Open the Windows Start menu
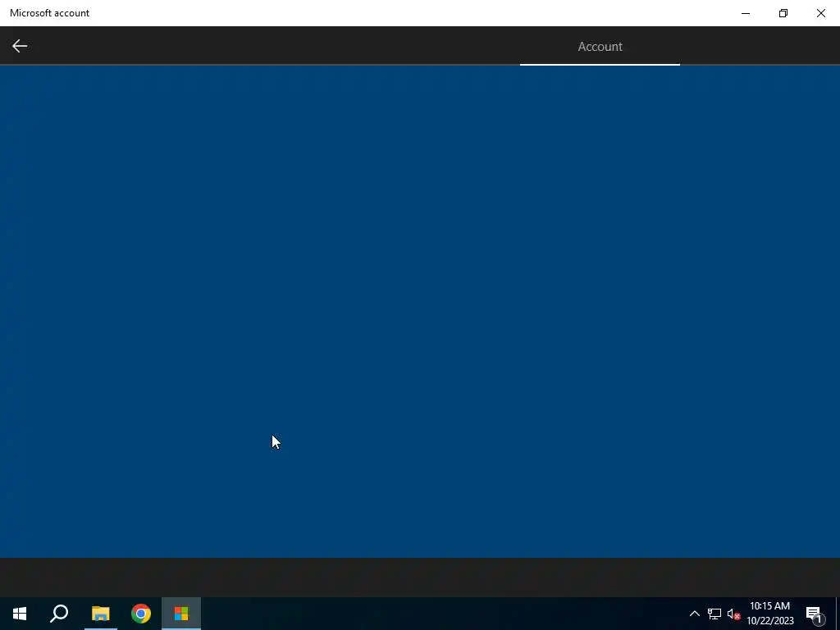This screenshot has width=840, height=630. pyautogui.click(x=20, y=614)
